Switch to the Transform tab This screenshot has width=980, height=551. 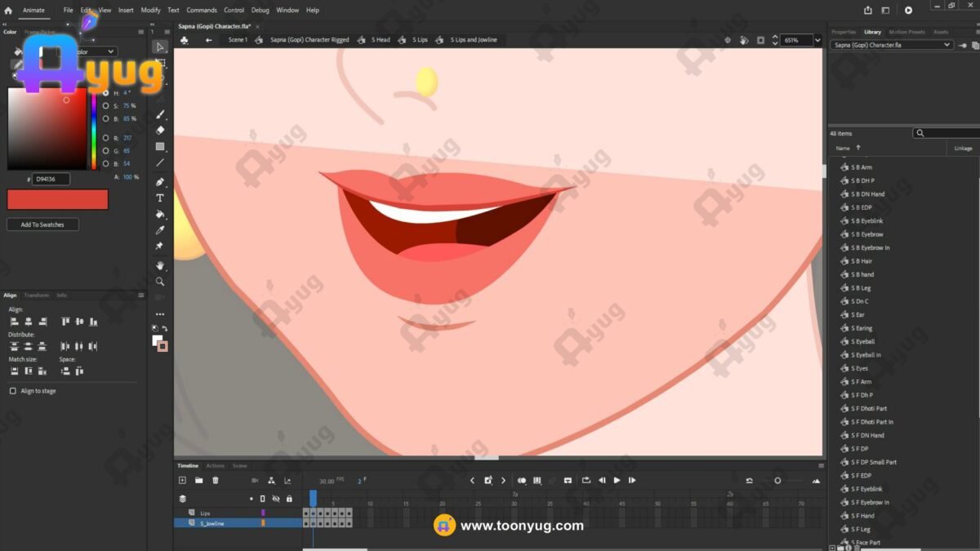(36, 295)
